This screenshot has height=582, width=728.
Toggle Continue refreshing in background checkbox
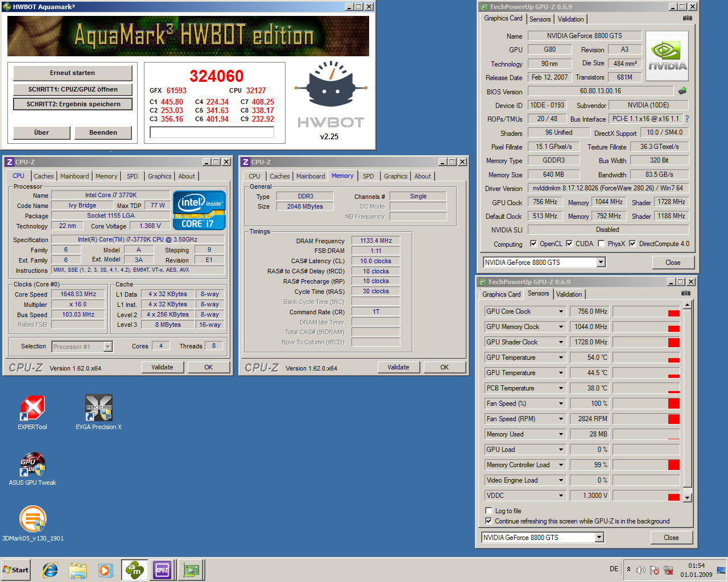[489, 521]
